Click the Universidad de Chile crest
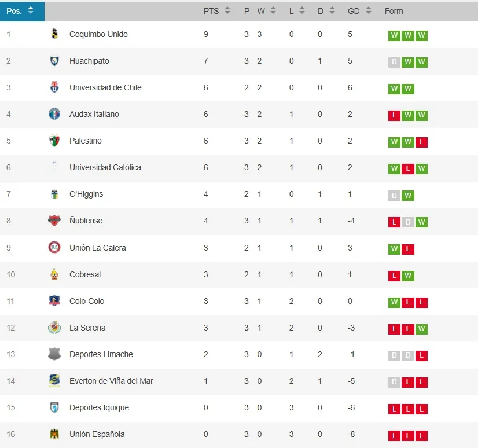 click(54, 87)
